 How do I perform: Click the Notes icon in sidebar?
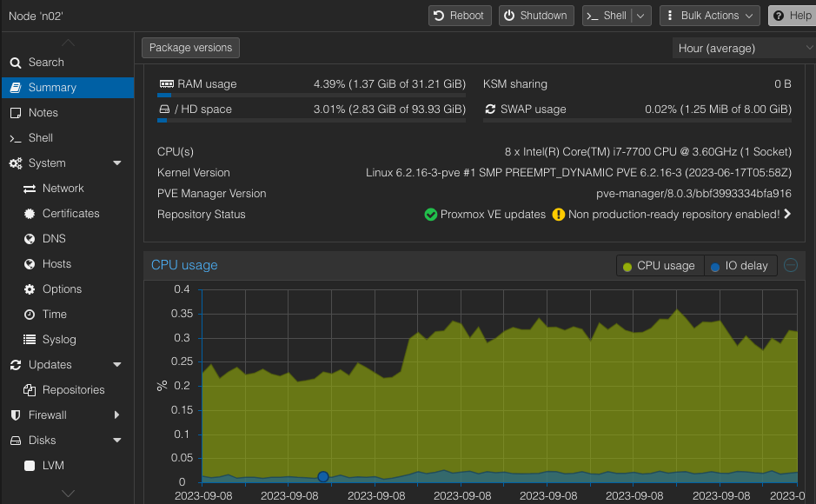pyautogui.click(x=16, y=113)
